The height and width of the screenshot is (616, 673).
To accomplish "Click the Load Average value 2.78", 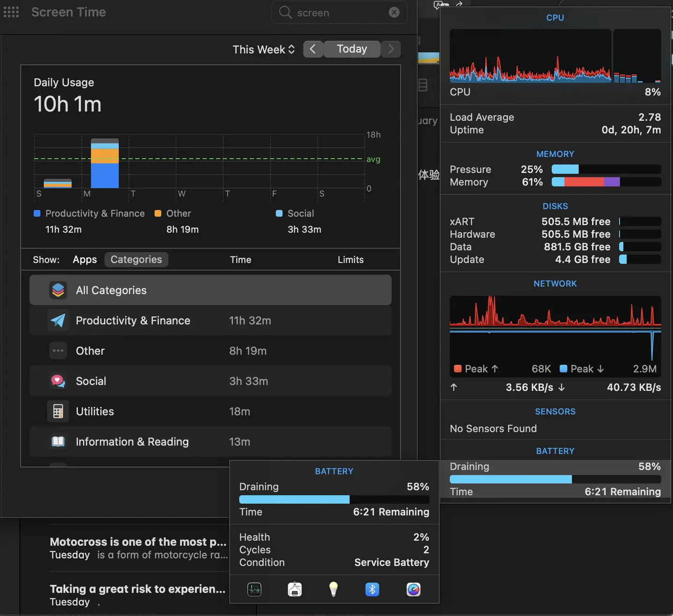I will coord(650,117).
